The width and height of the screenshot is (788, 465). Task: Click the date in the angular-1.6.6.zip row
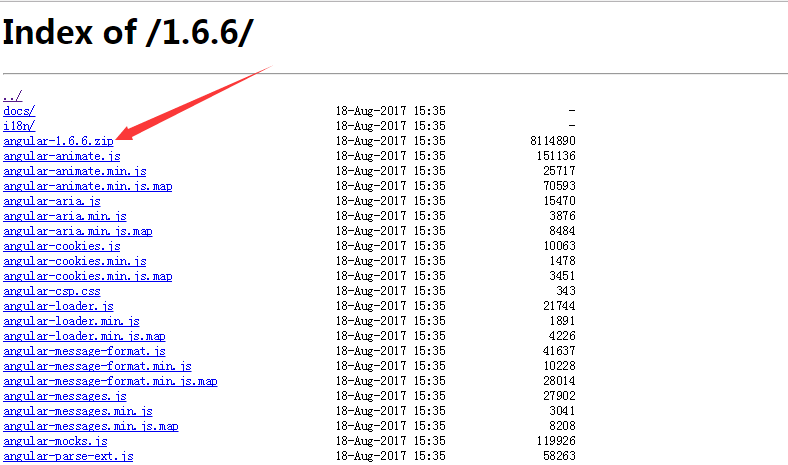coord(390,141)
